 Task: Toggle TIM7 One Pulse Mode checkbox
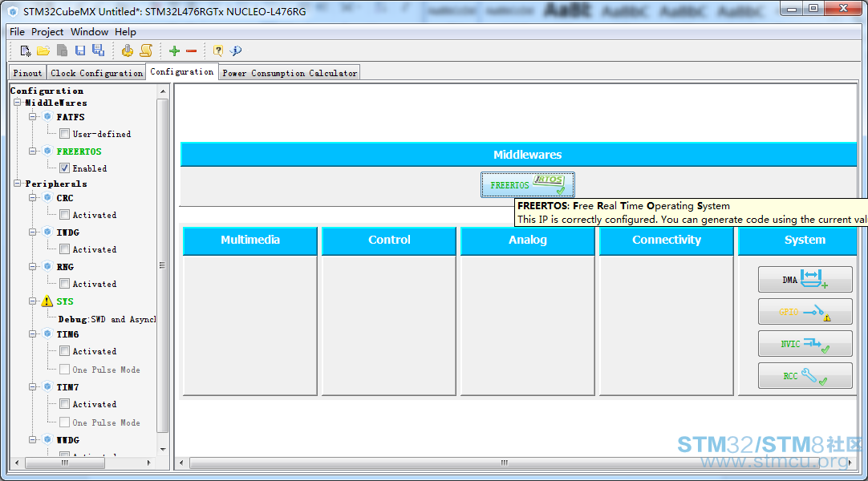tap(65, 422)
